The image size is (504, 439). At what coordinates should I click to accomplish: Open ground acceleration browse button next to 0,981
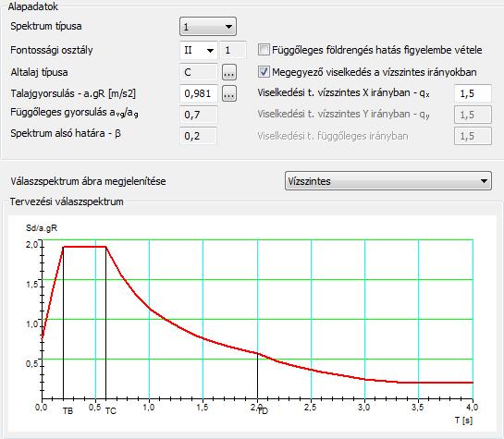coord(229,93)
